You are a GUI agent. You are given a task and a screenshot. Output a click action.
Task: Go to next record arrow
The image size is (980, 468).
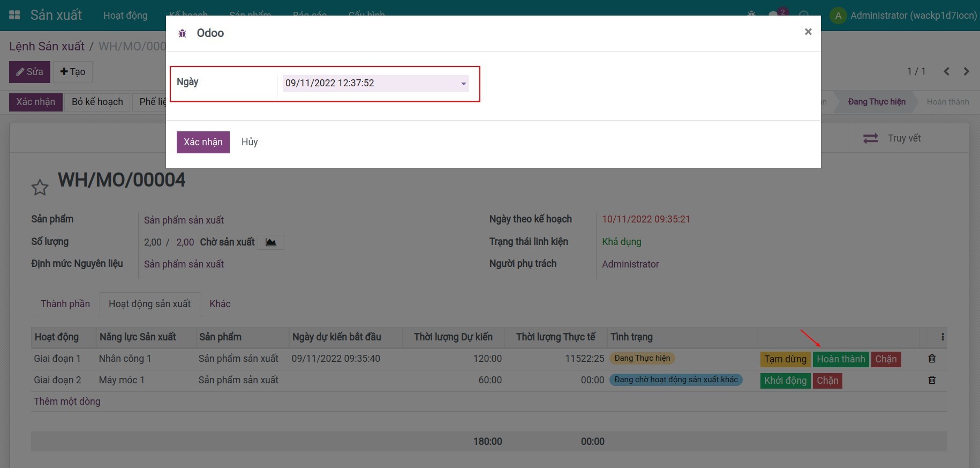point(966,71)
